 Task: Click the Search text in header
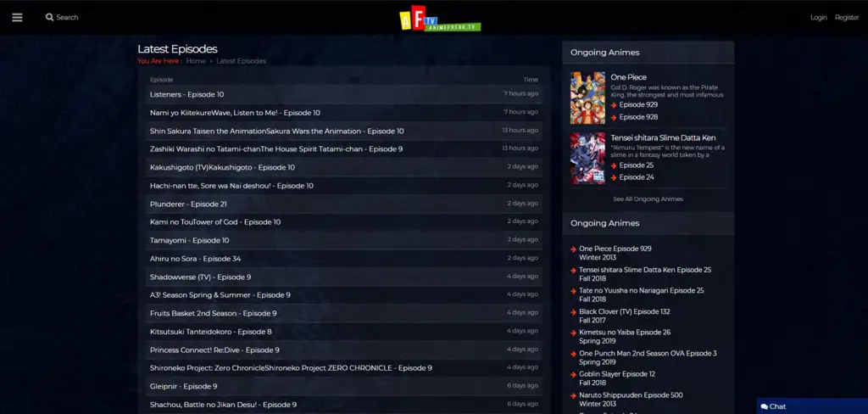click(67, 17)
